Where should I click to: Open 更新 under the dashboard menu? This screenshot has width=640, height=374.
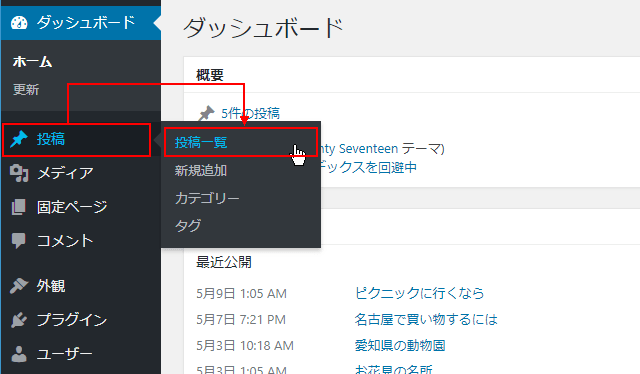pyautogui.click(x=26, y=89)
